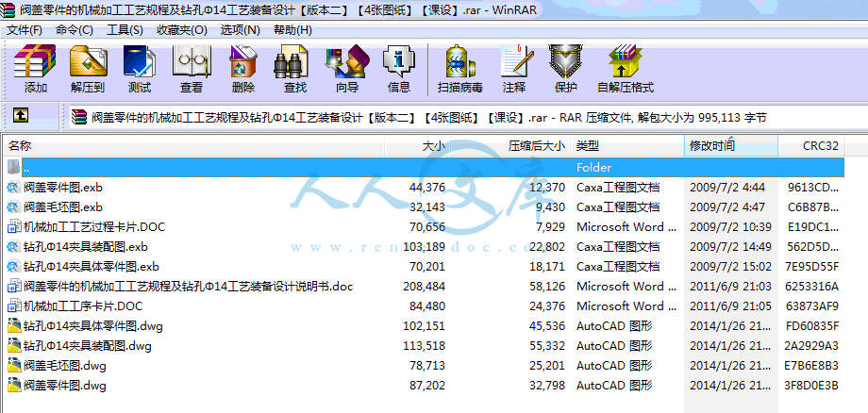Sort by the 大小 column header
The width and height of the screenshot is (868, 413).
coord(417,146)
